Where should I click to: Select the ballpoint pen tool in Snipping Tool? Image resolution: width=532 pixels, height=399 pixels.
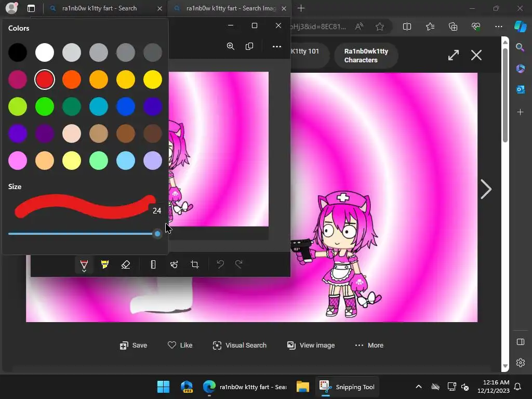84,265
